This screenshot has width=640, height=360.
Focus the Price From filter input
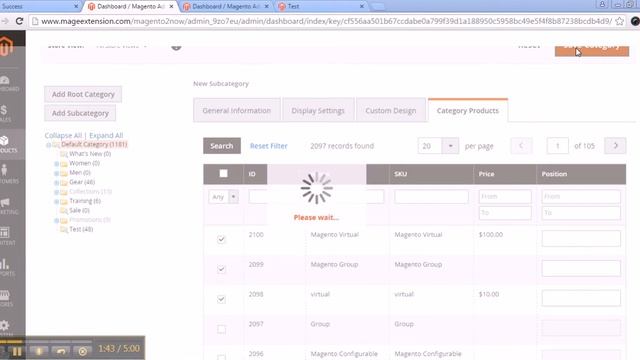point(505,196)
